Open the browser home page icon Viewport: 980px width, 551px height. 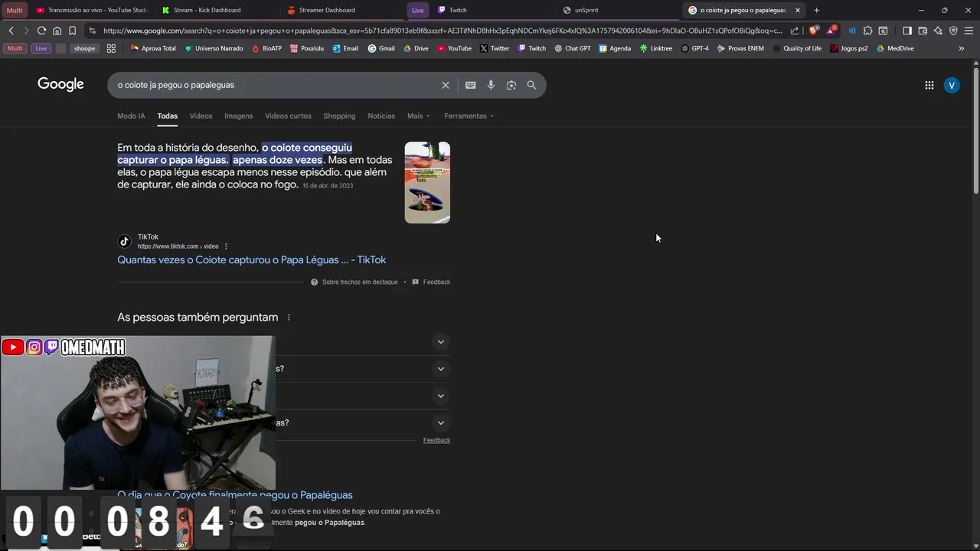57,31
